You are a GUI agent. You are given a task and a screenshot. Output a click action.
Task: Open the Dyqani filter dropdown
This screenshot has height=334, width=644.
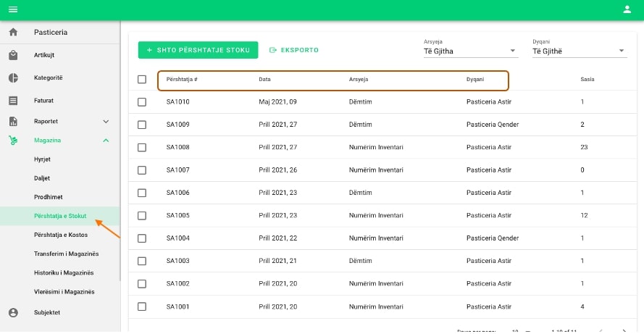[579, 51]
